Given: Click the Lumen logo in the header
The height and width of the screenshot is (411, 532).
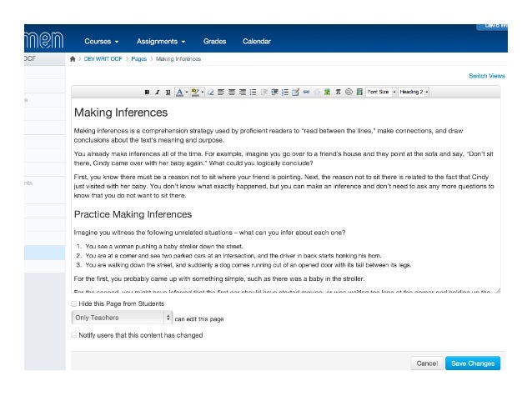Looking at the screenshot, I should (x=44, y=40).
